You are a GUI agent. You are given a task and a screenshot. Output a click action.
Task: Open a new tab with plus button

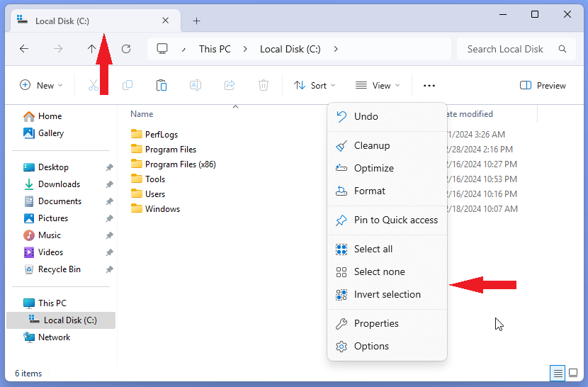(196, 21)
